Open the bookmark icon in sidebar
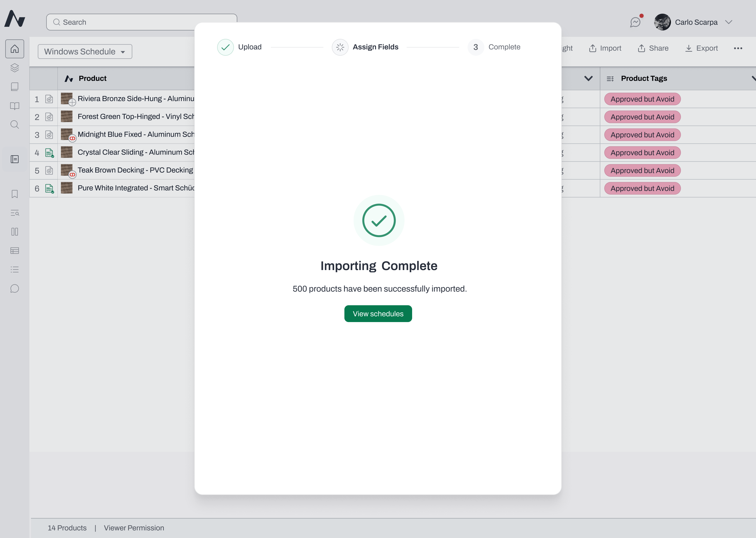756x538 pixels. coord(14,194)
